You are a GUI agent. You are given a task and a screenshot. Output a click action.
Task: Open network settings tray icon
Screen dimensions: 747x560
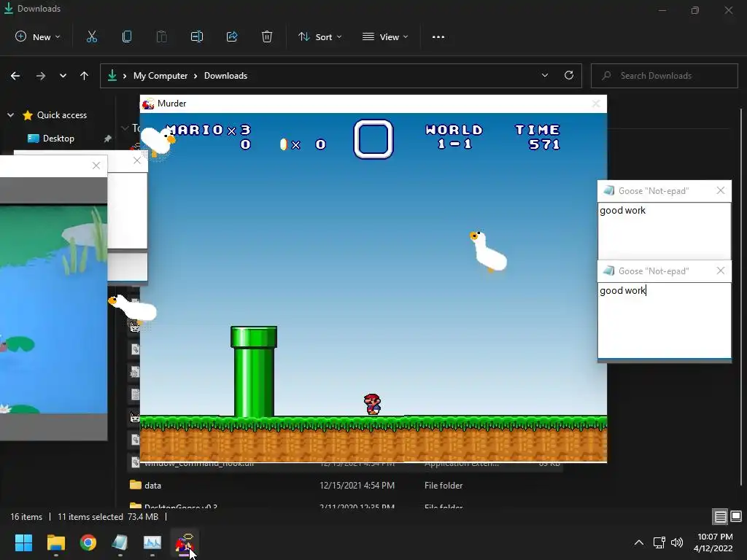point(659,542)
